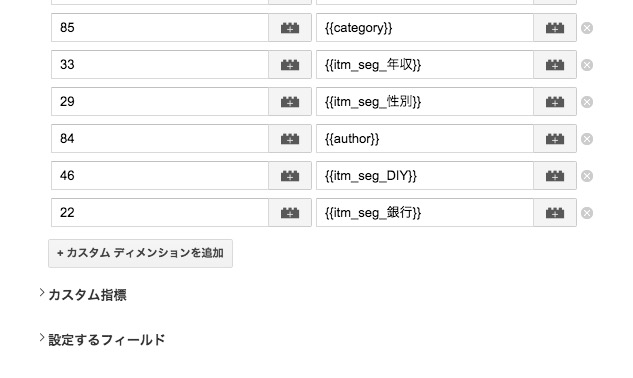Screen dimensions: 633x378
Task: Open variable picker beside {{itm_seg_年収}} value
Action: (x=555, y=65)
